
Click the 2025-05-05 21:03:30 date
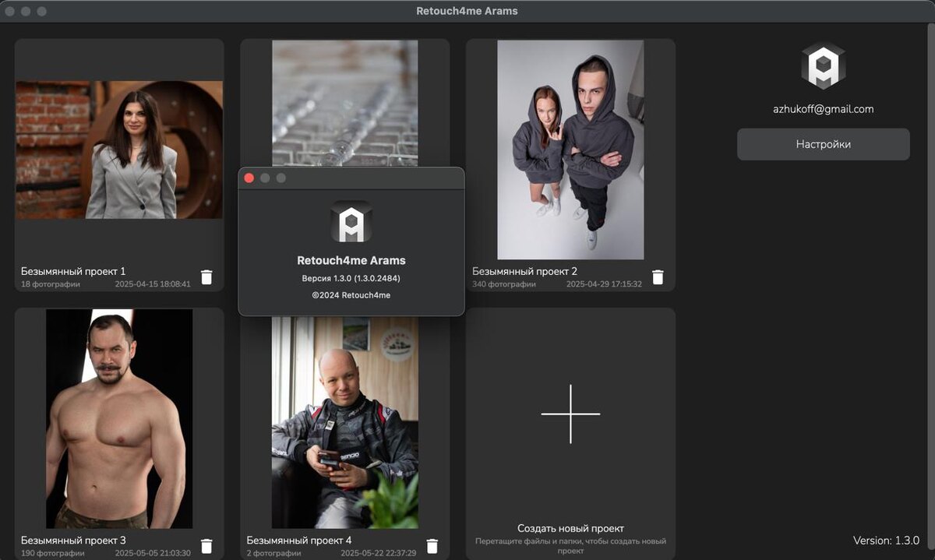click(153, 553)
